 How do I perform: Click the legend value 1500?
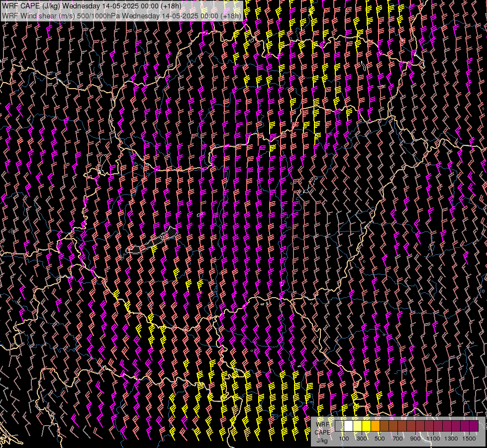pos(469,439)
